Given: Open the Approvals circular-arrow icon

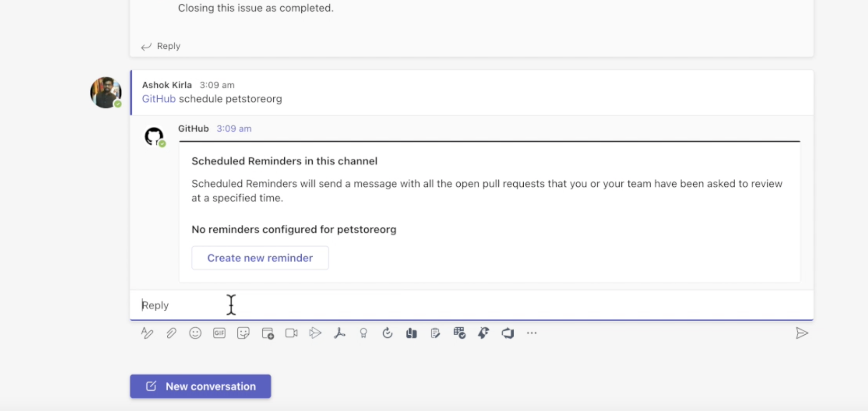Looking at the screenshot, I should click(x=388, y=333).
